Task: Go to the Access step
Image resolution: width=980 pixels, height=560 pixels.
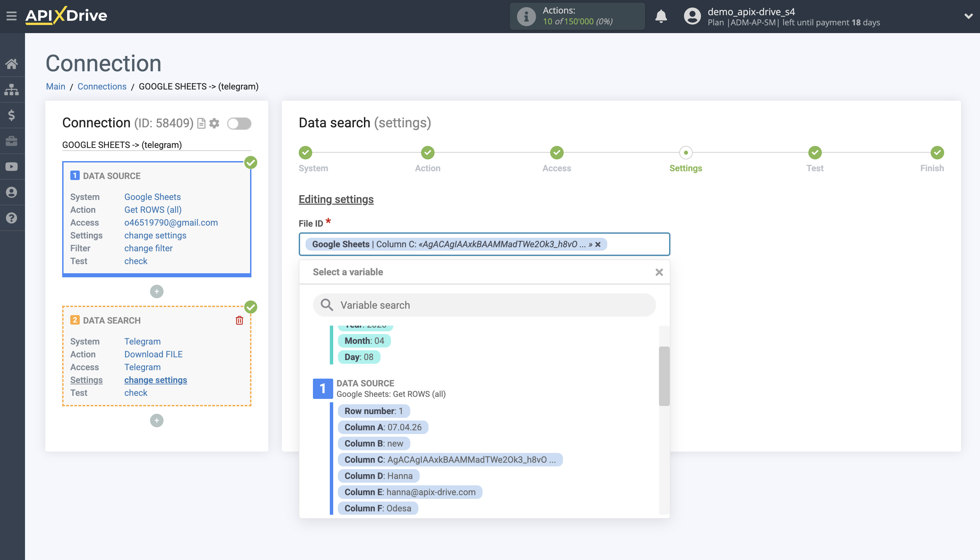Action: click(x=556, y=153)
